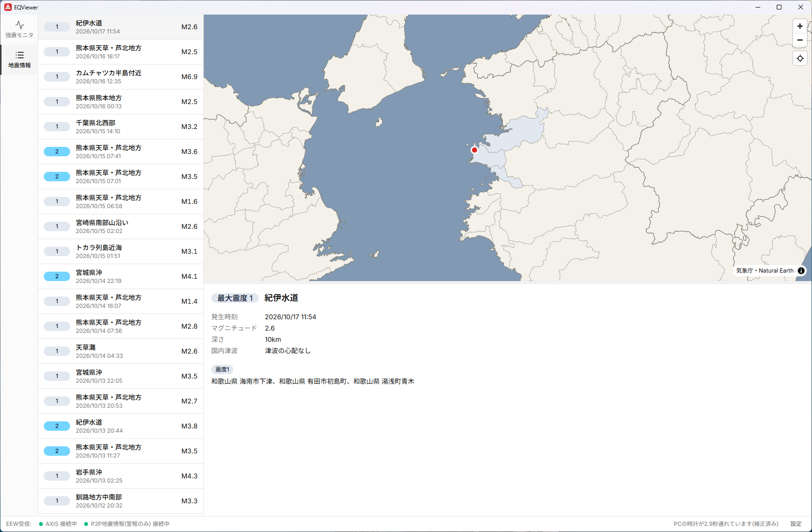Open 岩手県沖 M4.3 entry
Viewport: 812px width, 532px height.
[x=120, y=476]
